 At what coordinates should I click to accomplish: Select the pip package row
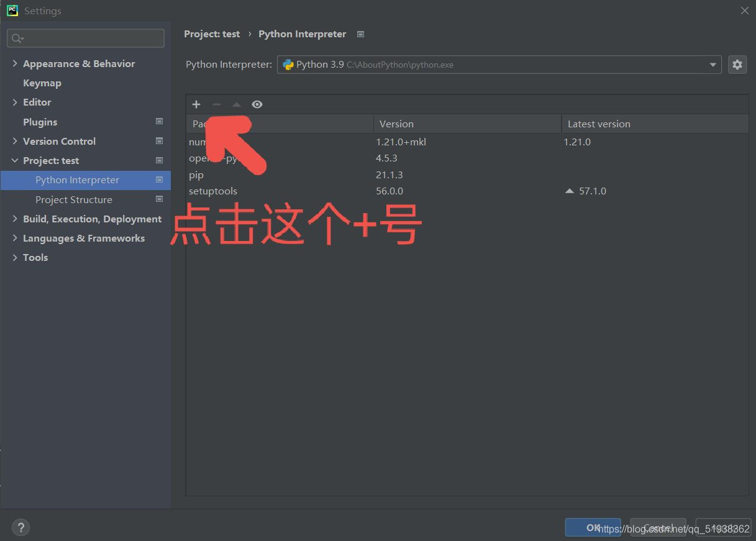coord(467,175)
